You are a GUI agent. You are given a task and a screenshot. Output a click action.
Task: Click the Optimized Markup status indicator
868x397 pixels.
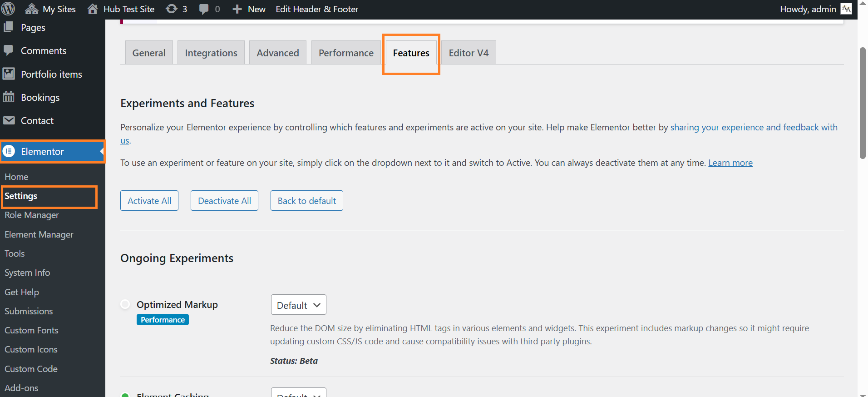(125, 304)
